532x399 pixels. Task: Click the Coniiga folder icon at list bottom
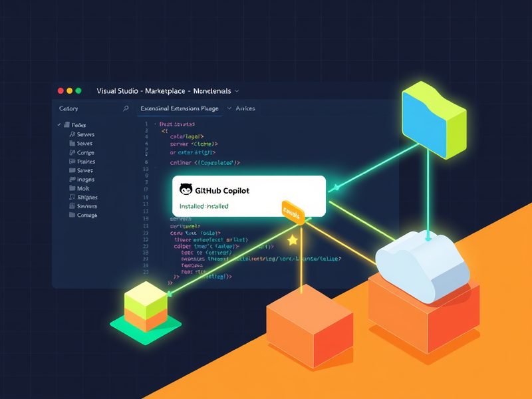point(72,215)
